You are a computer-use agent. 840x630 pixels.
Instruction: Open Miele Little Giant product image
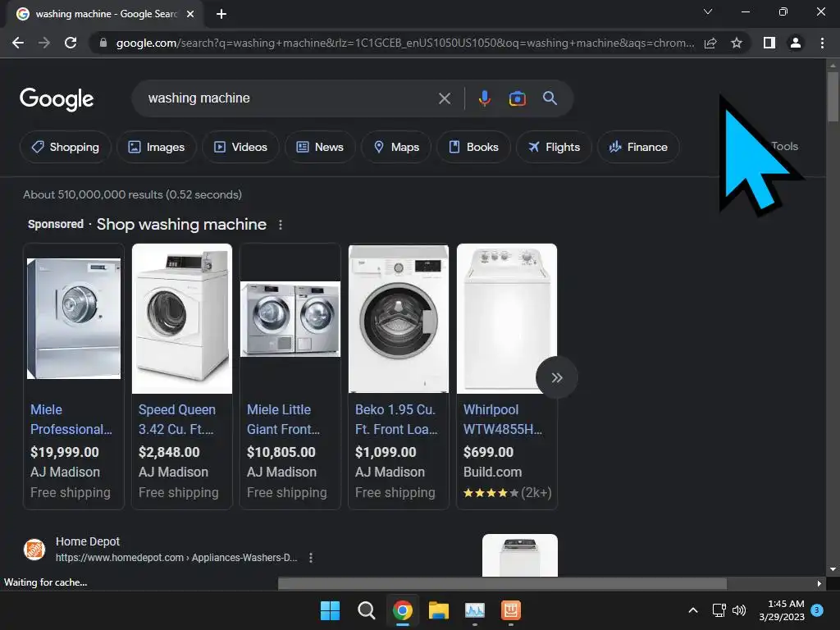point(290,319)
